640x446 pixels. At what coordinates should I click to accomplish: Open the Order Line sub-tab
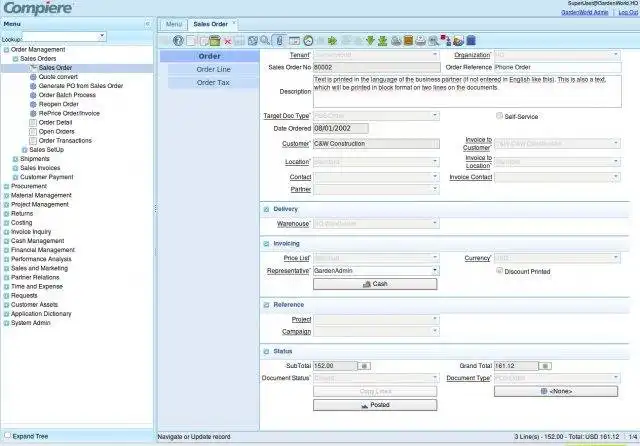click(213, 69)
